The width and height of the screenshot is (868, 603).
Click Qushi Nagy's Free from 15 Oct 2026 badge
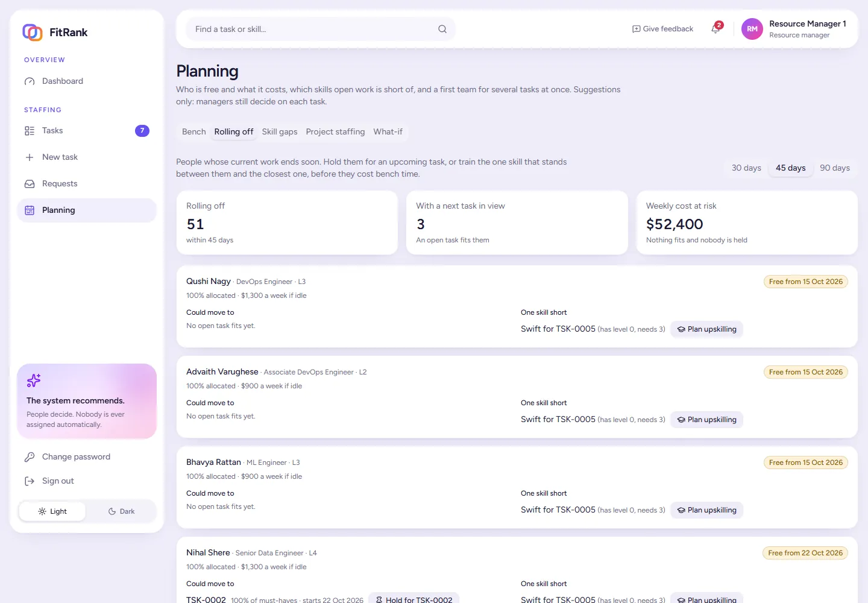[x=806, y=282]
